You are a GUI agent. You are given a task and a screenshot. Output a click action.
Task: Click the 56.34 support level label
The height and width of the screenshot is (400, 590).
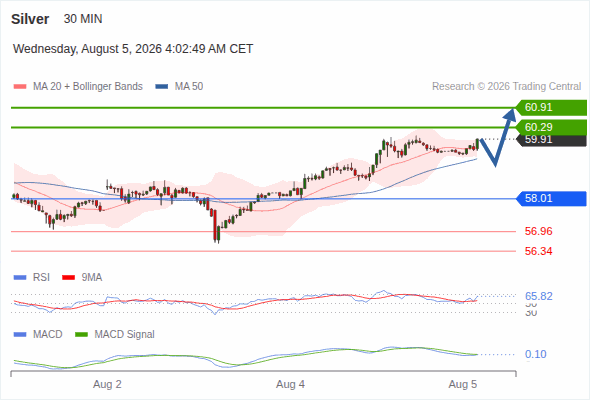pos(538,251)
